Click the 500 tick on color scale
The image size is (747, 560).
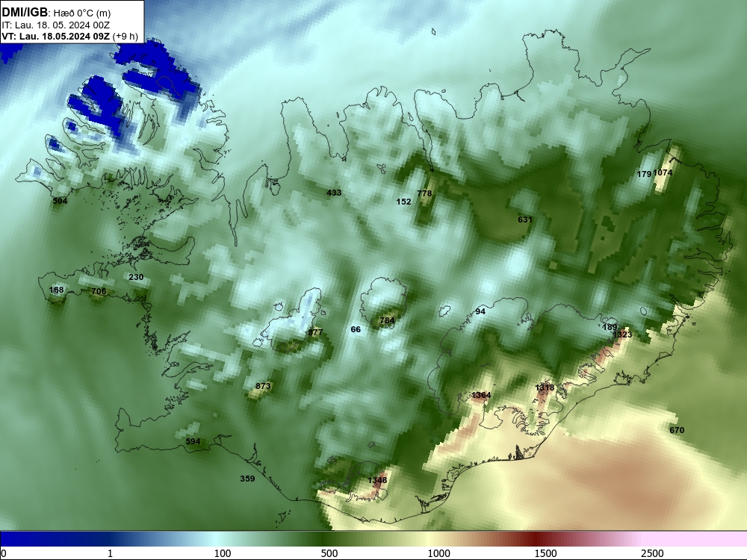coord(329,553)
